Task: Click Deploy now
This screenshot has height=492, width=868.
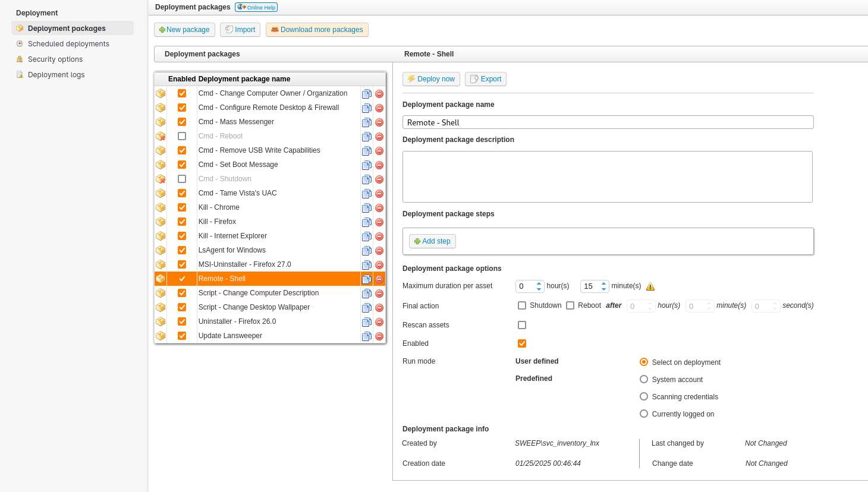Action: [x=431, y=79]
